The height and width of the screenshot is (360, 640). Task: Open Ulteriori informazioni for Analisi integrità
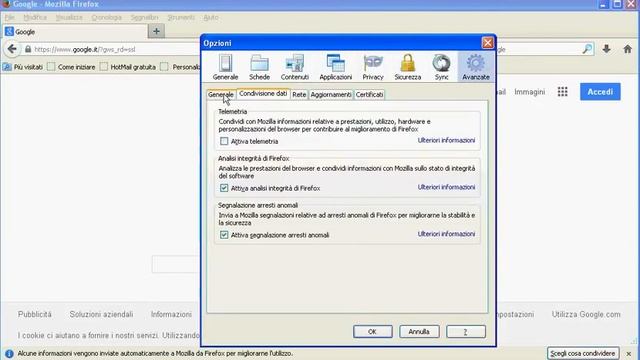tap(446, 187)
